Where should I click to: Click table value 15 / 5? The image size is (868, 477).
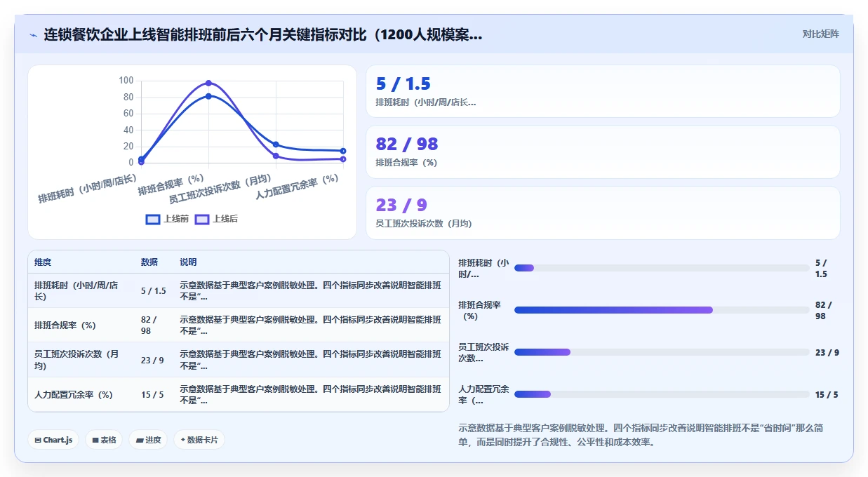pos(152,395)
